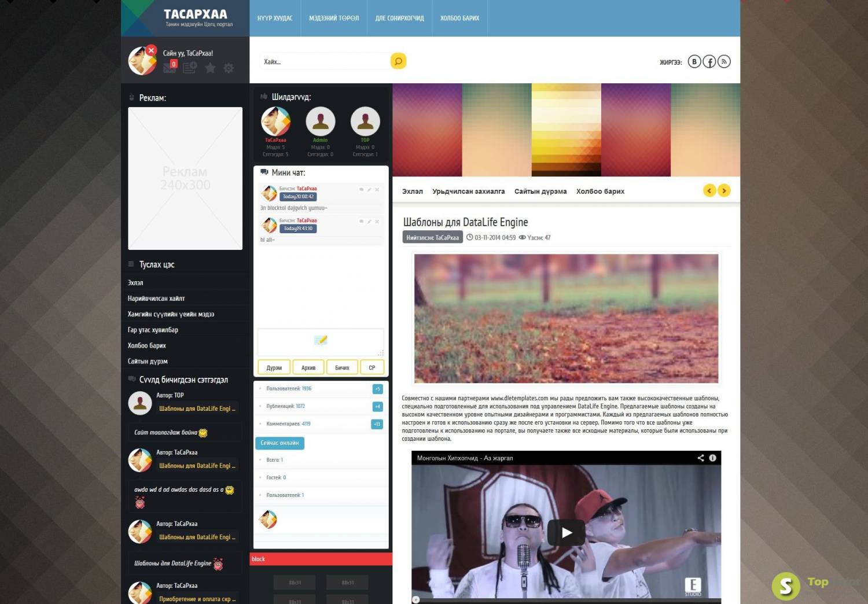Select Эхлэл tab below the banner slider
Image resolution: width=868 pixels, height=604 pixels.
click(413, 191)
